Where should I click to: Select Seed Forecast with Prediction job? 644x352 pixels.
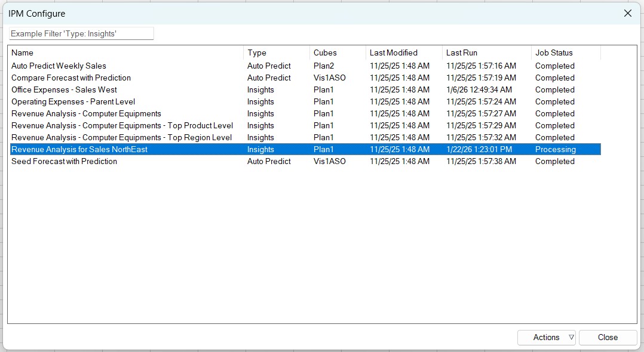[306, 161]
